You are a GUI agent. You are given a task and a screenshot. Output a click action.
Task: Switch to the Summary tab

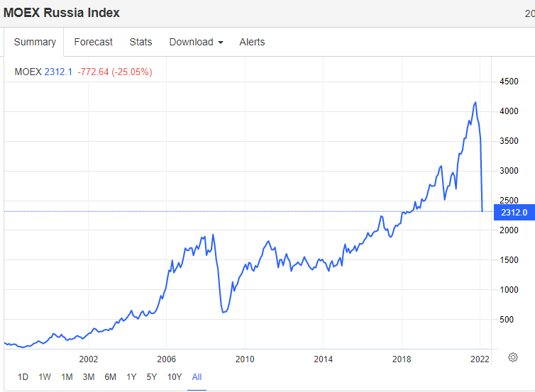pos(35,42)
